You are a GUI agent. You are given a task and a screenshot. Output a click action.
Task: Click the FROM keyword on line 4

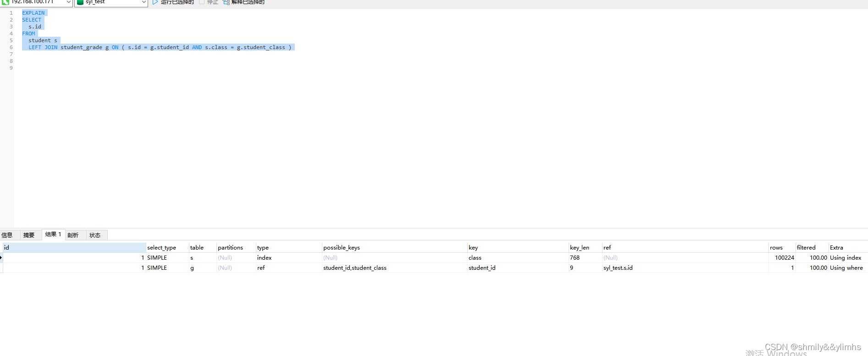(28, 33)
